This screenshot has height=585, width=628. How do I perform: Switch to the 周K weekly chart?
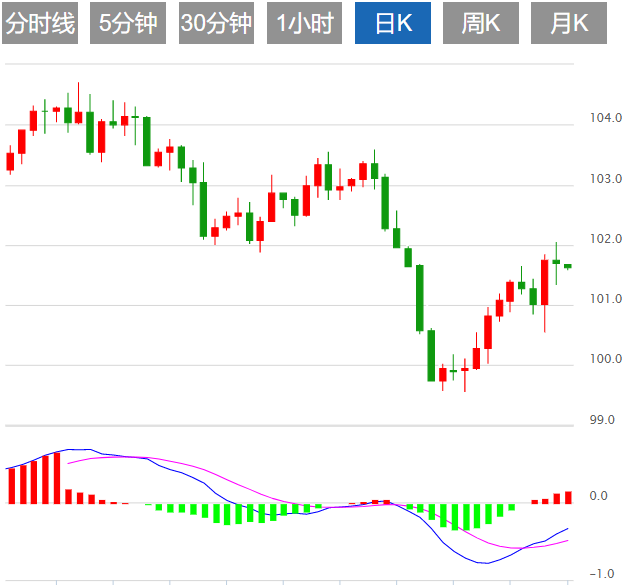coord(481,23)
